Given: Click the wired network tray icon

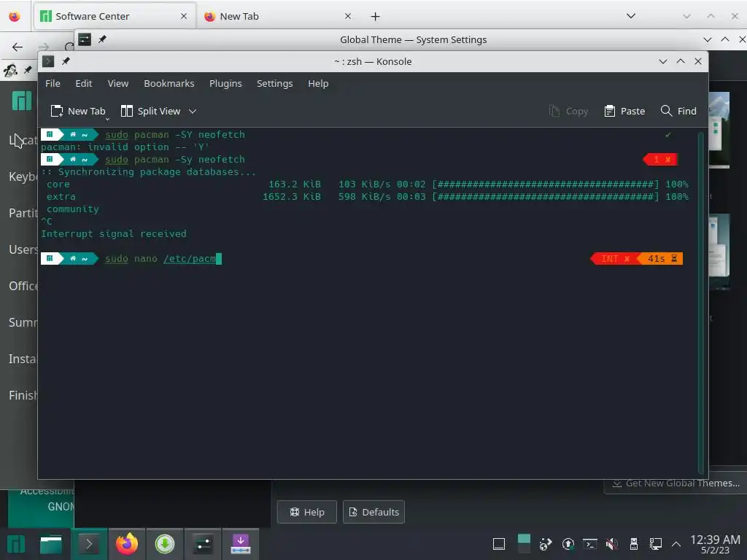Looking at the screenshot, I should tap(656, 544).
